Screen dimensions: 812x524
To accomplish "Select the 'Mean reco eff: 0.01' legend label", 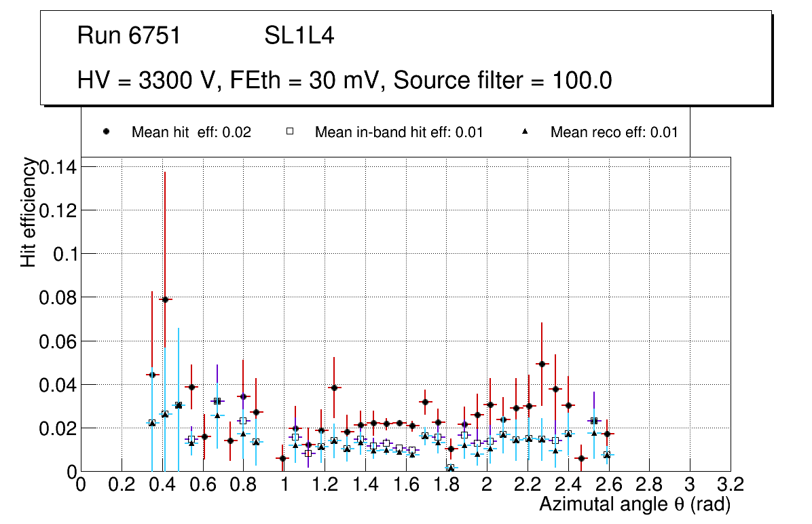I will click(x=614, y=132).
